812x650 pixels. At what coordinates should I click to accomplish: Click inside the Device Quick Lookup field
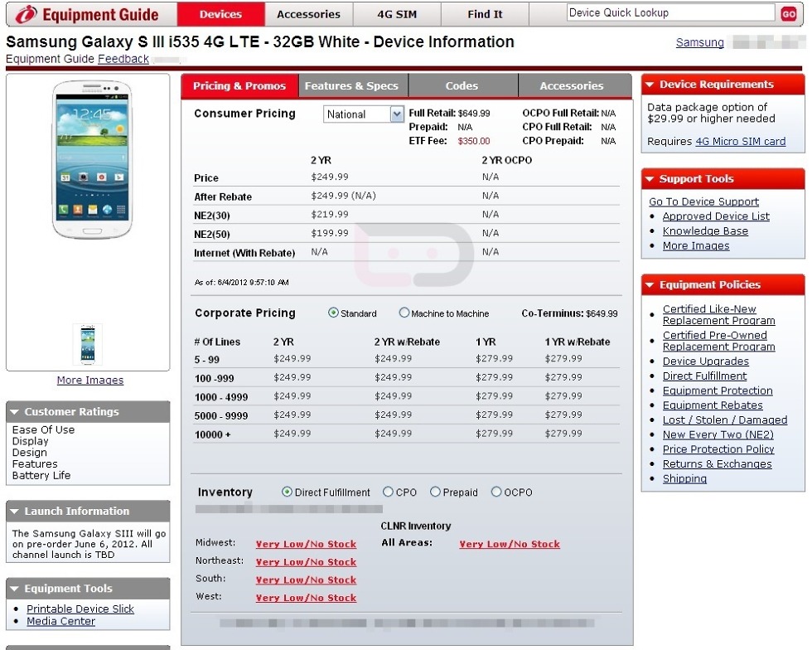tap(669, 13)
